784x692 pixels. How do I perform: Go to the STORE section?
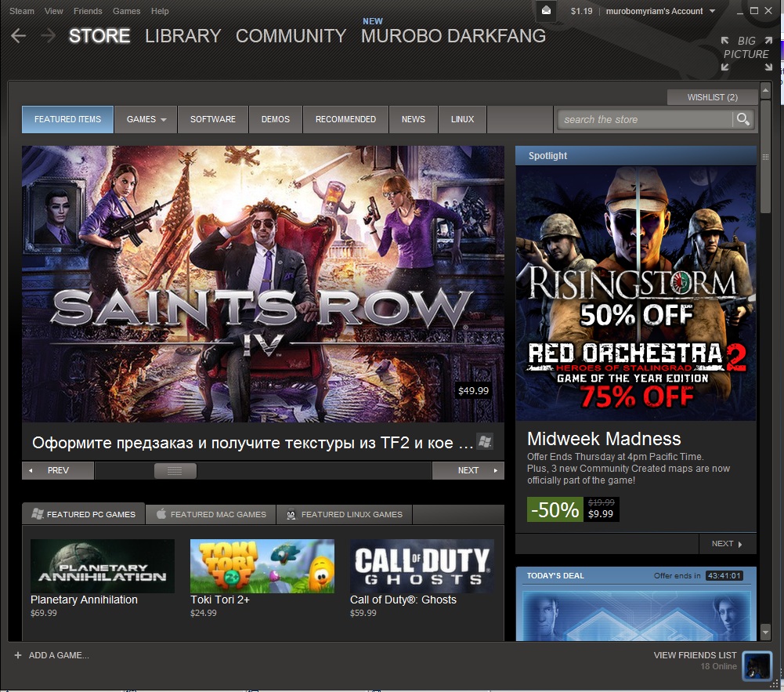[x=99, y=36]
